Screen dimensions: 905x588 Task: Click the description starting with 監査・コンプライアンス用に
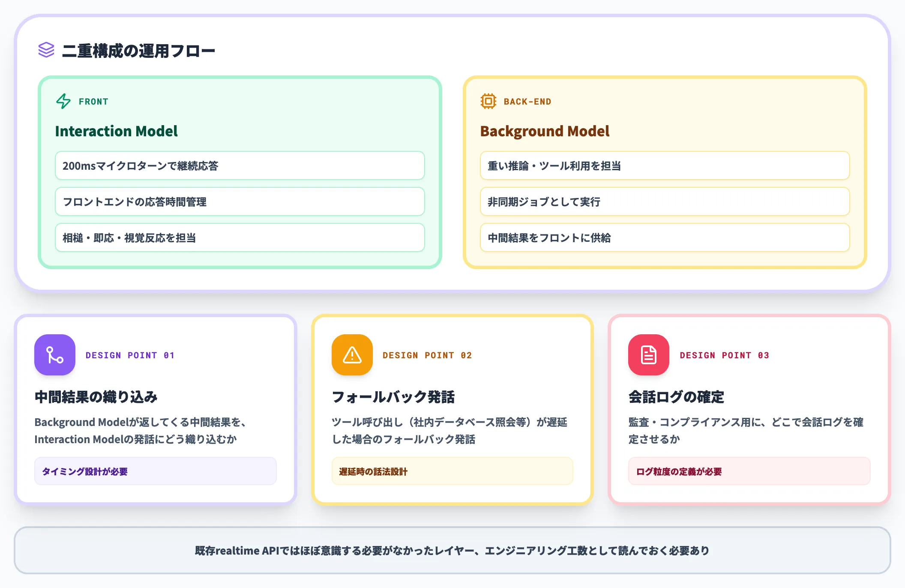(746, 431)
